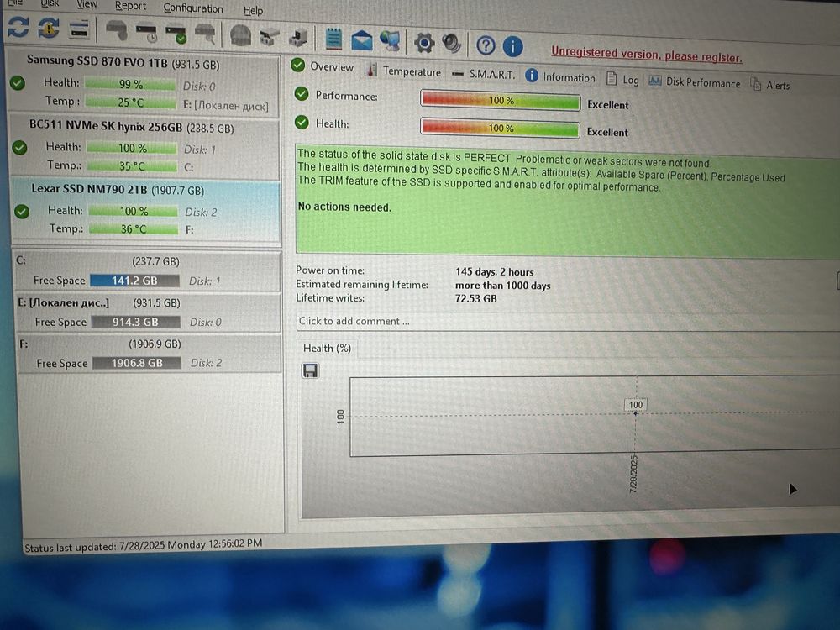Click the Unregistered version, please register link
The height and width of the screenshot is (630, 840).
pyautogui.click(x=647, y=54)
